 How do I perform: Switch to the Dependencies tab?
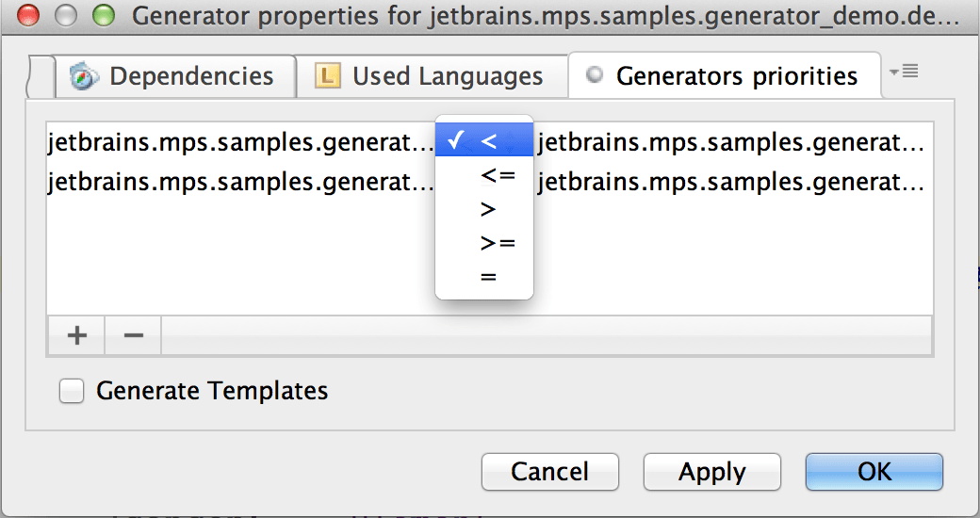pyautogui.click(x=176, y=76)
